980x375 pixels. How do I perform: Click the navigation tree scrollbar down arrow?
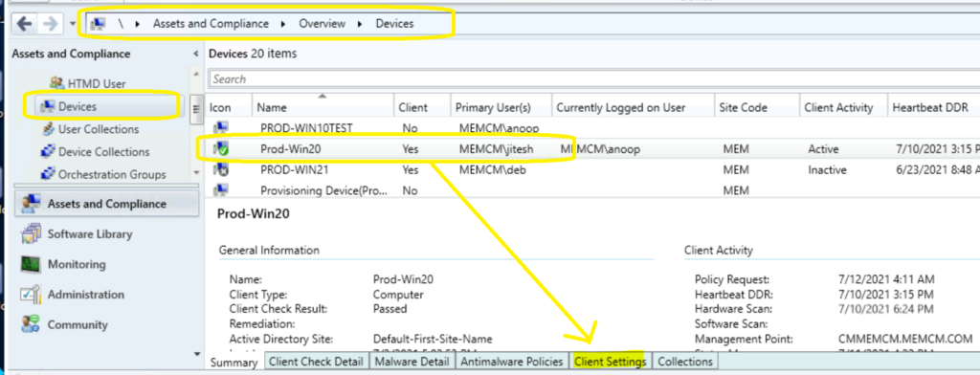tap(196, 172)
